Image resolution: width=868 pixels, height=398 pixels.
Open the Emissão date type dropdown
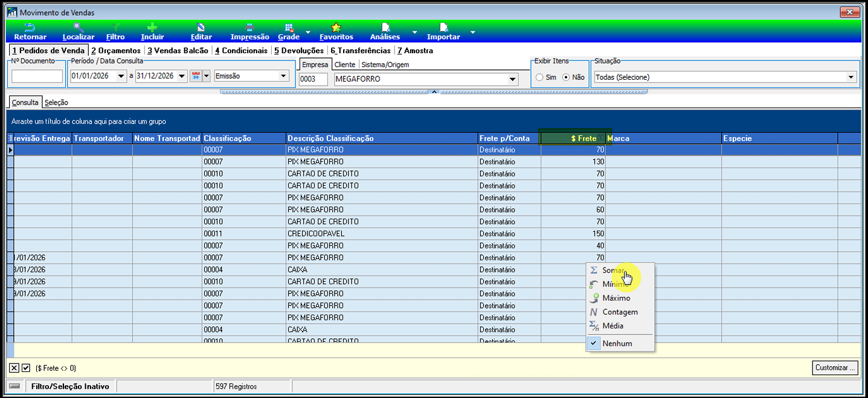(x=283, y=76)
